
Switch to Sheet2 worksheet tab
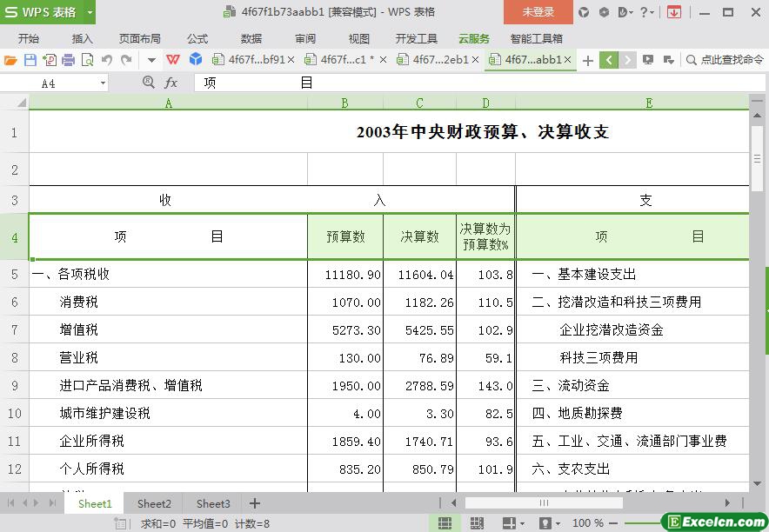[154, 503]
